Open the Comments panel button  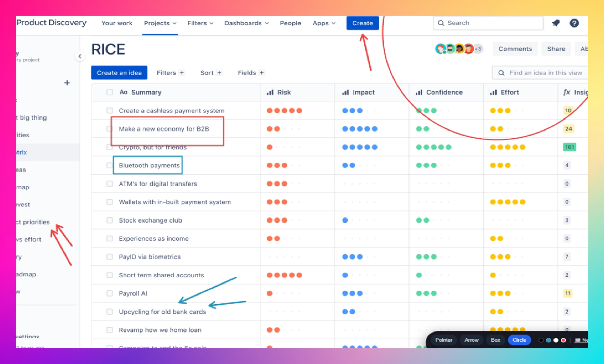click(x=515, y=49)
